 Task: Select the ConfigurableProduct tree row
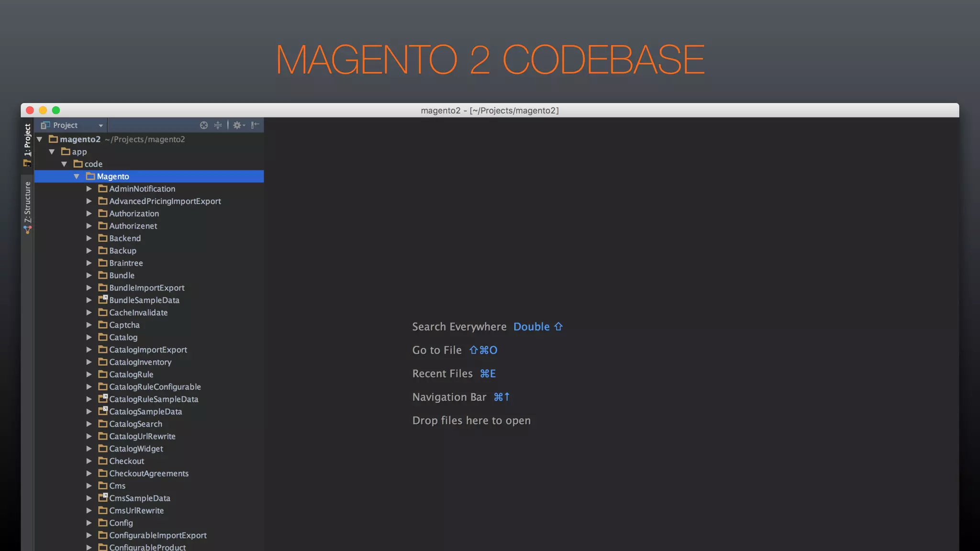(x=149, y=547)
